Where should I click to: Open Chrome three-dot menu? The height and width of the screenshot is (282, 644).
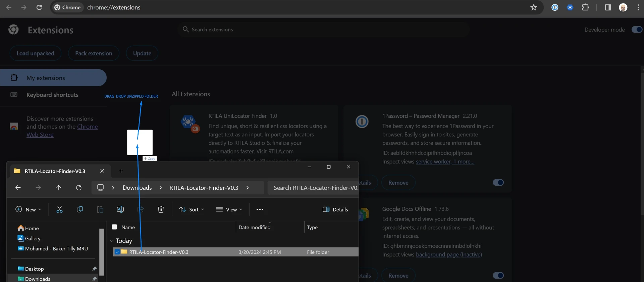(x=638, y=7)
